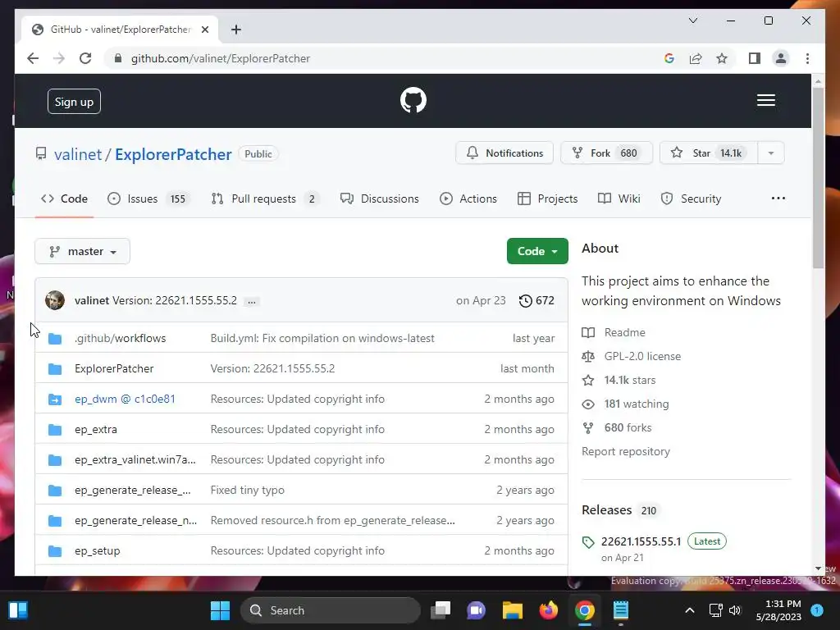The height and width of the screenshot is (630, 840).
Task: Click release tag icon for 22621.1555.55.1
Action: point(587,542)
